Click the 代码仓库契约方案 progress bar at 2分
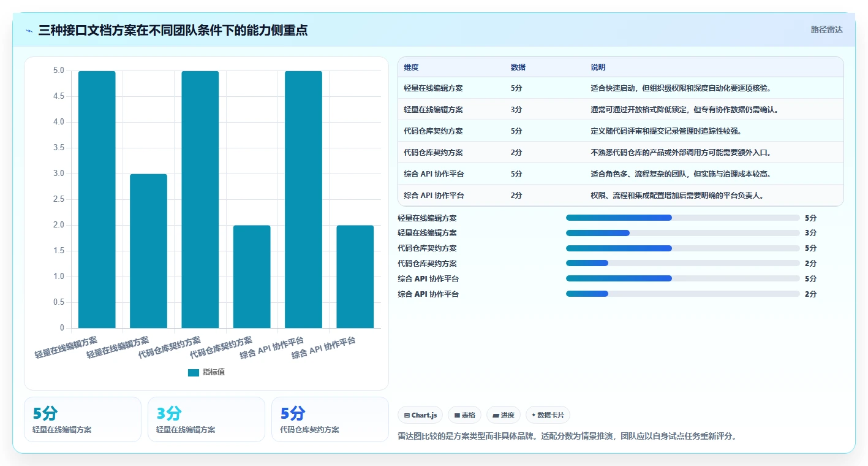The image size is (868, 466). (x=683, y=264)
